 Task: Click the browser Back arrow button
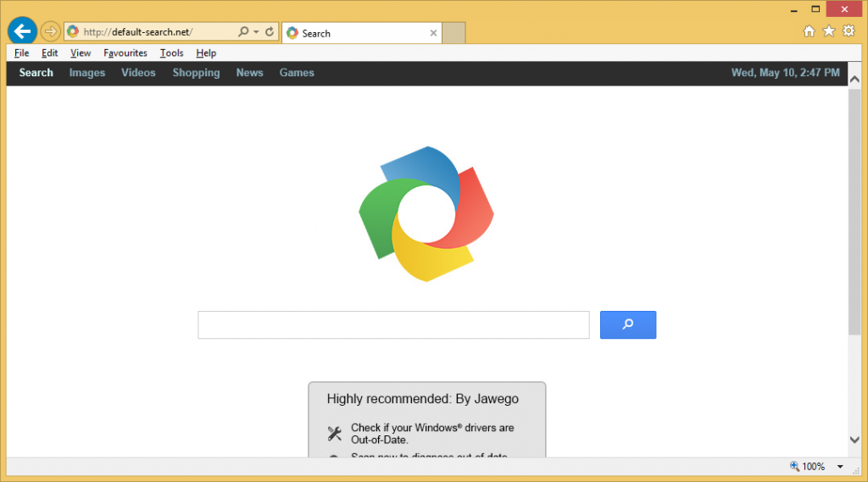tap(21, 31)
